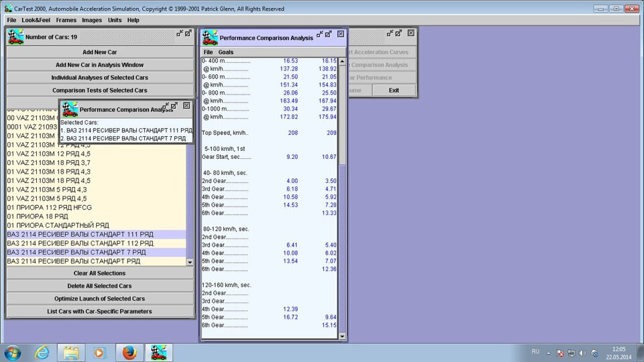Open the Help menu

(x=133, y=20)
